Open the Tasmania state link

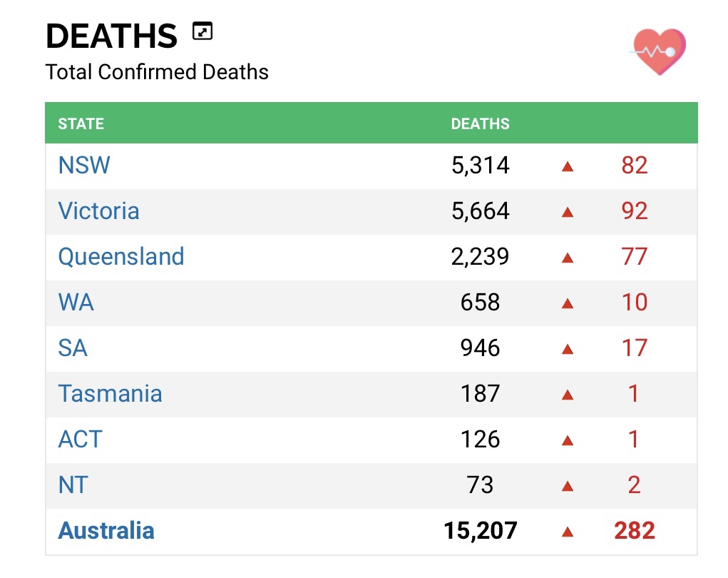coord(110,394)
